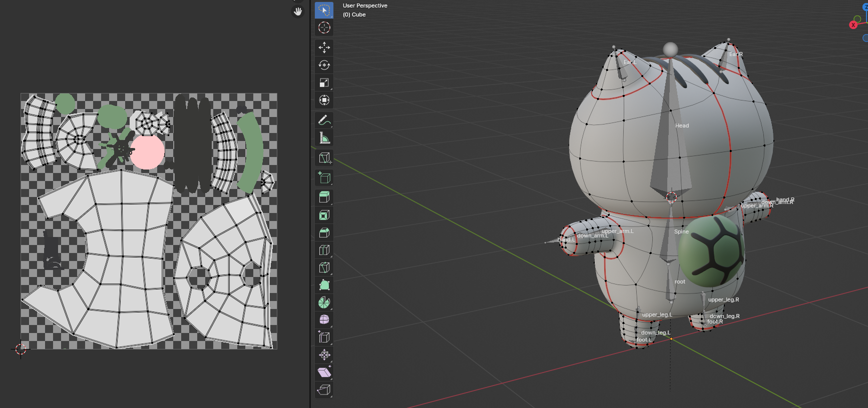Click the down_leg.R bone label
This screenshot has width=868, height=408.
[724, 316]
